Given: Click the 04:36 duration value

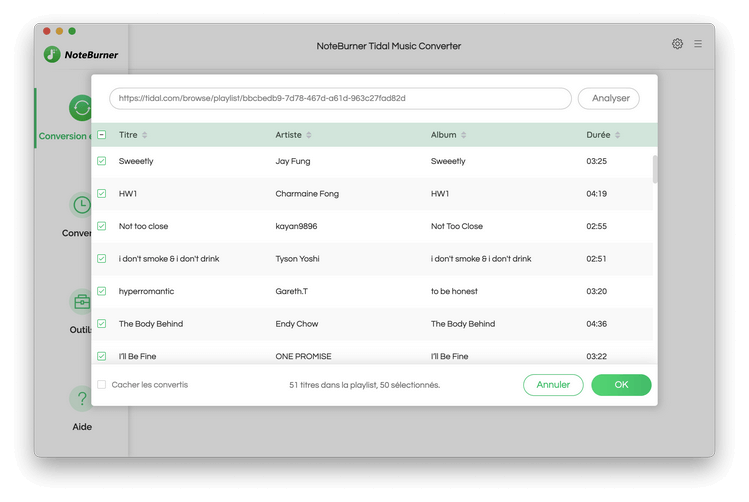Looking at the screenshot, I should (x=596, y=324).
